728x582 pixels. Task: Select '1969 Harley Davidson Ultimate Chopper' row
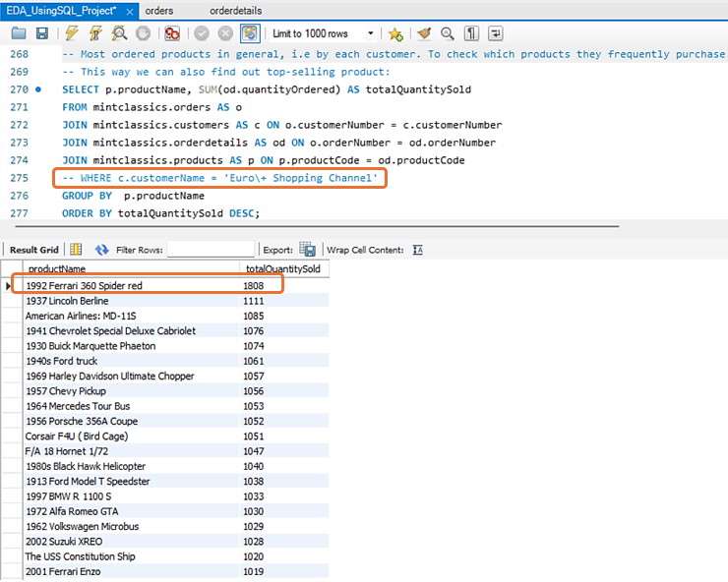click(x=176, y=376)
